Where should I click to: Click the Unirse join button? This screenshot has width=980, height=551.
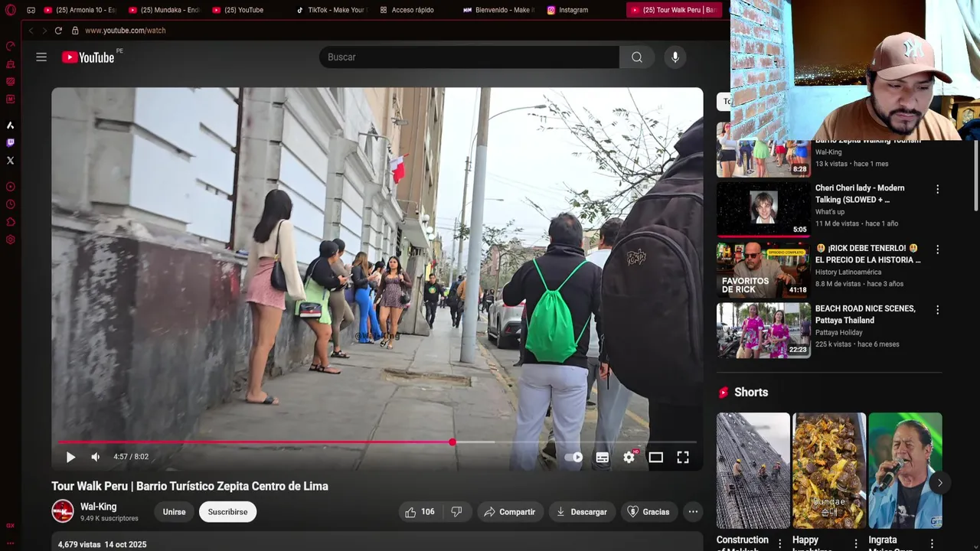(174, 512)
